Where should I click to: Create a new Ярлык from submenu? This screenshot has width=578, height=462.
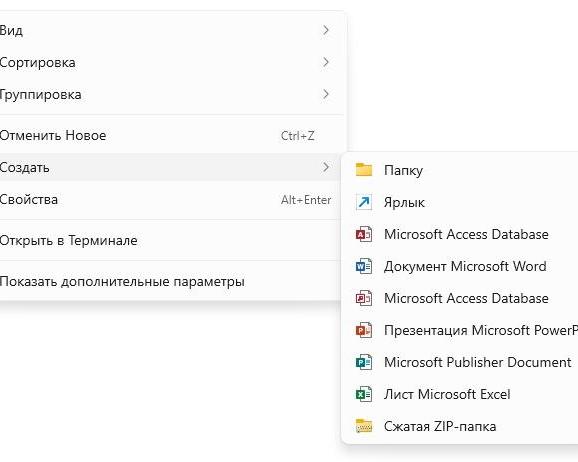pyautogui.click(x=461, y=202)
